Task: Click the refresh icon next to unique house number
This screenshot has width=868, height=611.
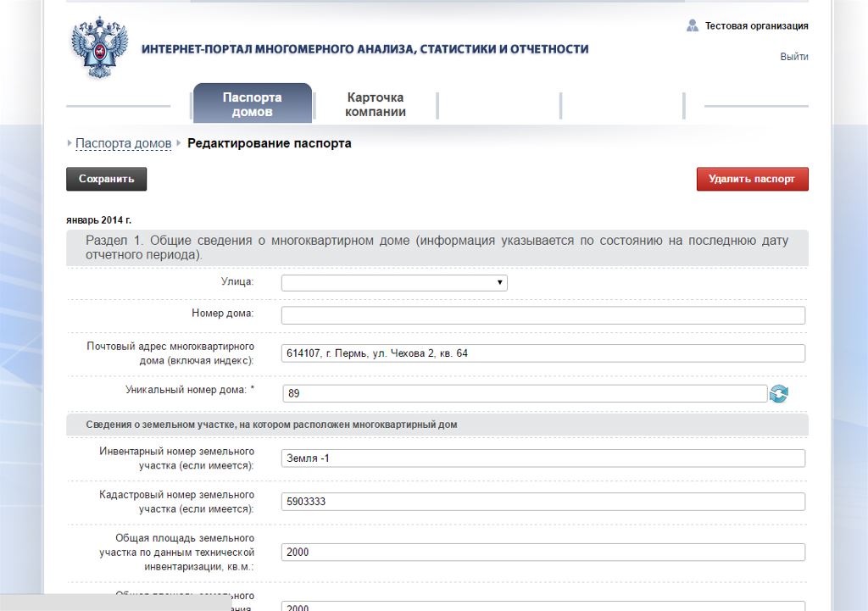Action: pos(779,394)
